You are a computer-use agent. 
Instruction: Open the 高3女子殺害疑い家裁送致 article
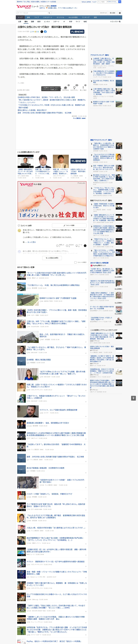45,468
